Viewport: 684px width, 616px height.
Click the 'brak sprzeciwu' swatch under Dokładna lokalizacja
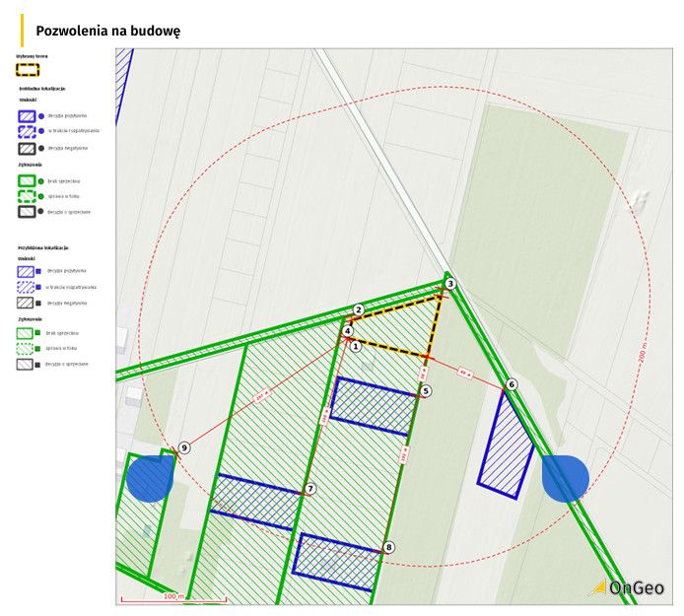coord(28,181)
